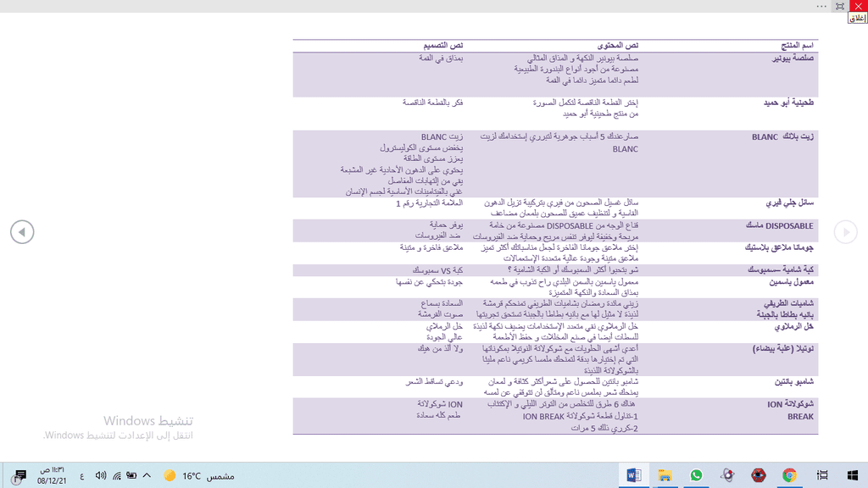Open the volume control in the system tray
Image resolution: width=868 pixels, height=488 pixels.
(x=100, y=476)
